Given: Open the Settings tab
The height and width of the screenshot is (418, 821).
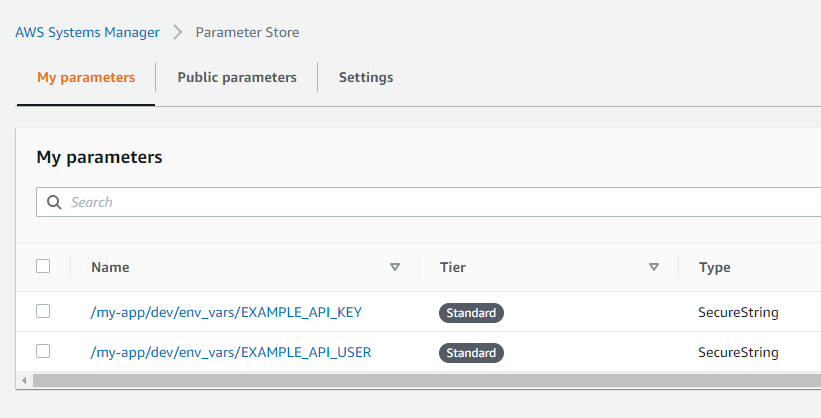Looking at the screenshot, I should pos(366,78).
